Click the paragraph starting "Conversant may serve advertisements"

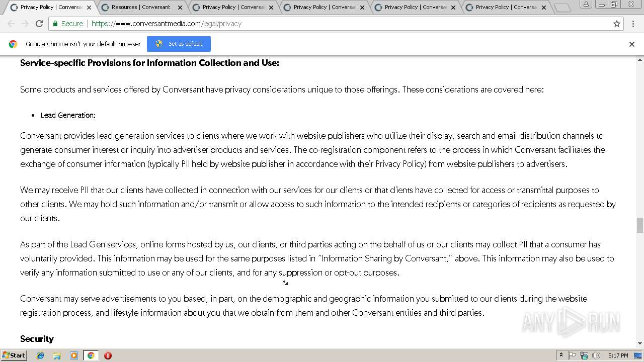(x=304, y=306)
